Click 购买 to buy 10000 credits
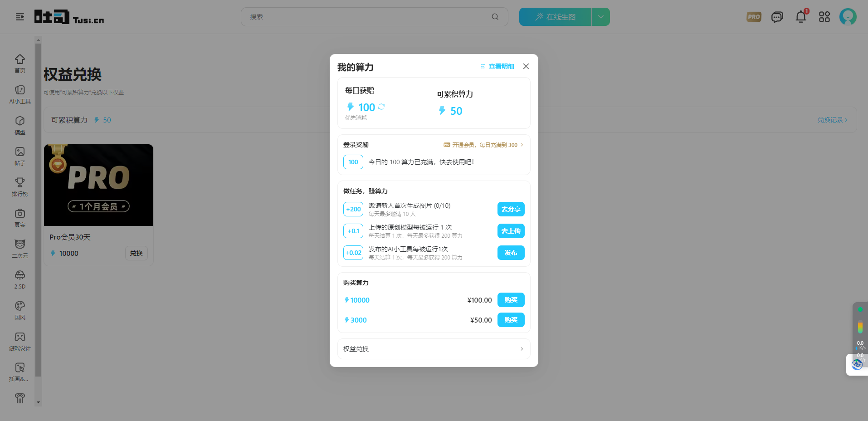The width and height of the screenshot is (868, 421). click(x=511, y=300)
